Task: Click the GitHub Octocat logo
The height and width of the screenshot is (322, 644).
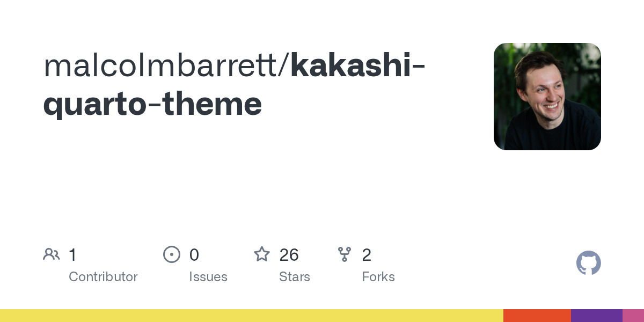Action: pos(588,263)
